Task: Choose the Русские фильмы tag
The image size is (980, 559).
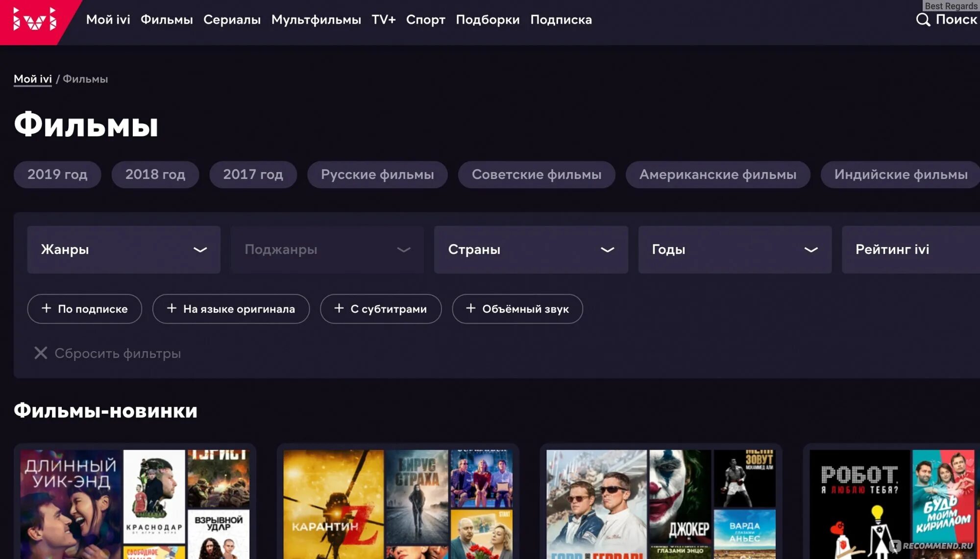Action: pos(377,175)
